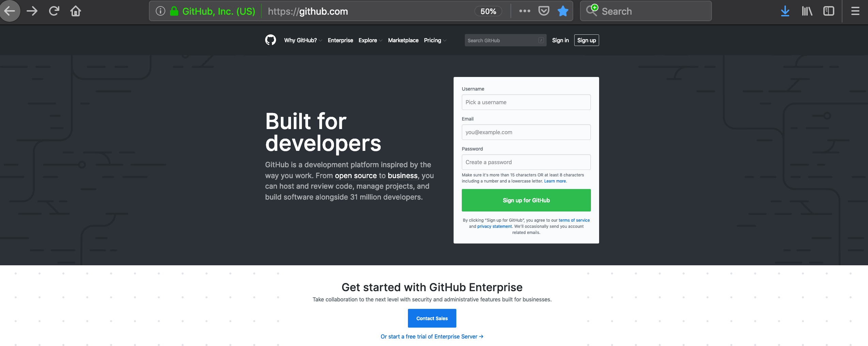Reset the 50% zoom level badge
The height and width of the screenshot is (346, 868).
coord(488,11)
